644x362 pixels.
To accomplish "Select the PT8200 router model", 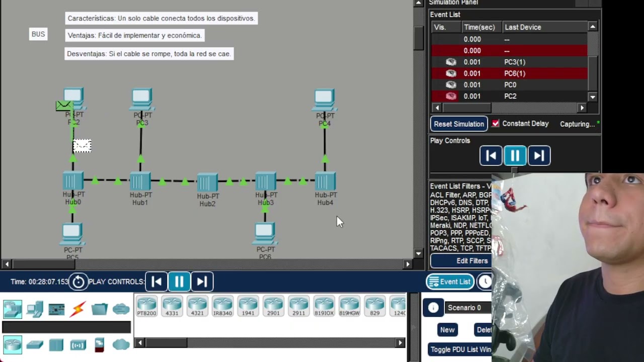I will tap(146, 306).
